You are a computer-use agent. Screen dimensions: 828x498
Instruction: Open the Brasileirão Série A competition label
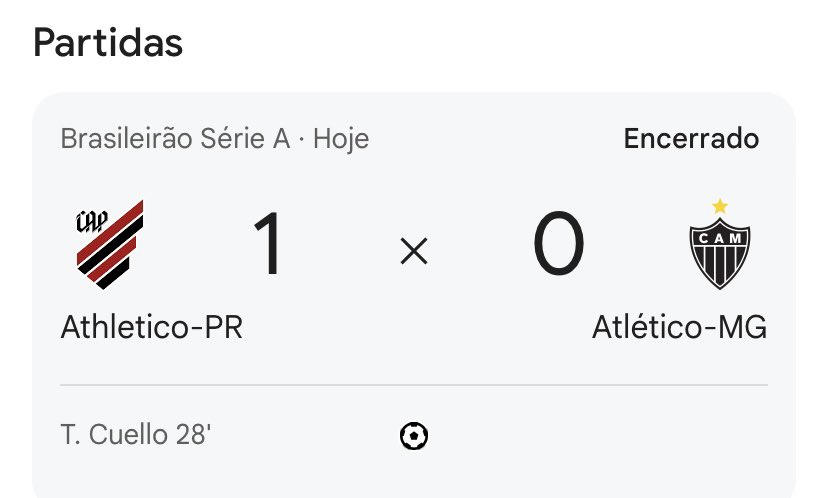(175, 138)
